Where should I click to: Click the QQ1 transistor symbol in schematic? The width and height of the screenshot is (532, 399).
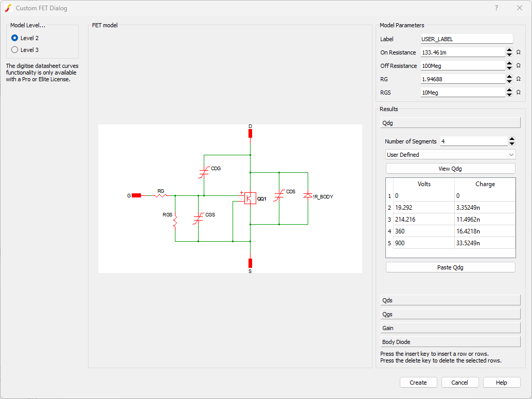tap(250, 198)
